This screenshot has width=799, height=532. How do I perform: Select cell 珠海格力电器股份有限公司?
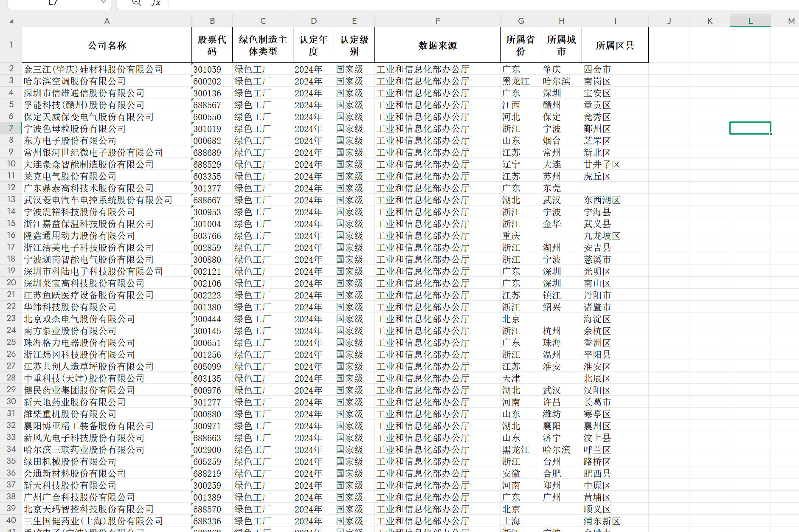click(x=107, y=343)
